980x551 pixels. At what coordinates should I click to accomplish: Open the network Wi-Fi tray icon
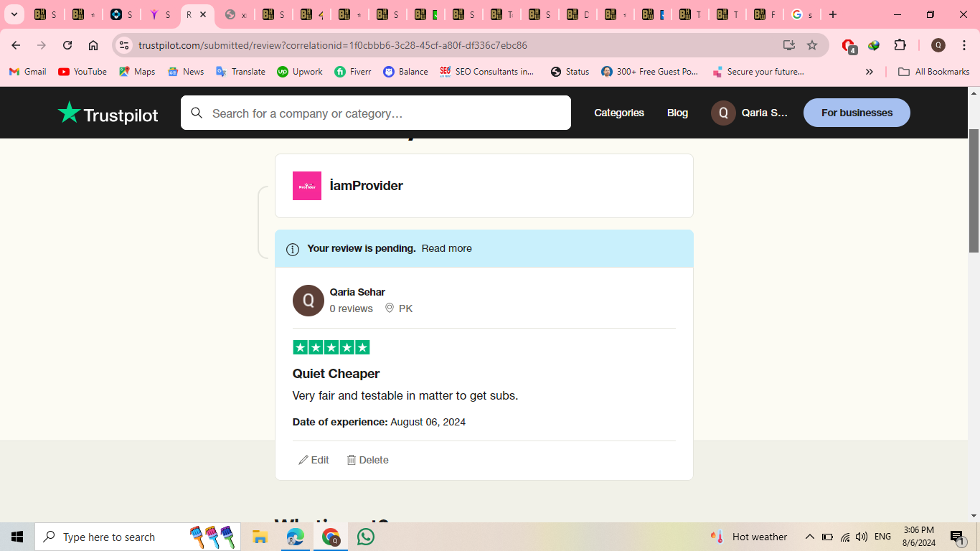point(845,537)
